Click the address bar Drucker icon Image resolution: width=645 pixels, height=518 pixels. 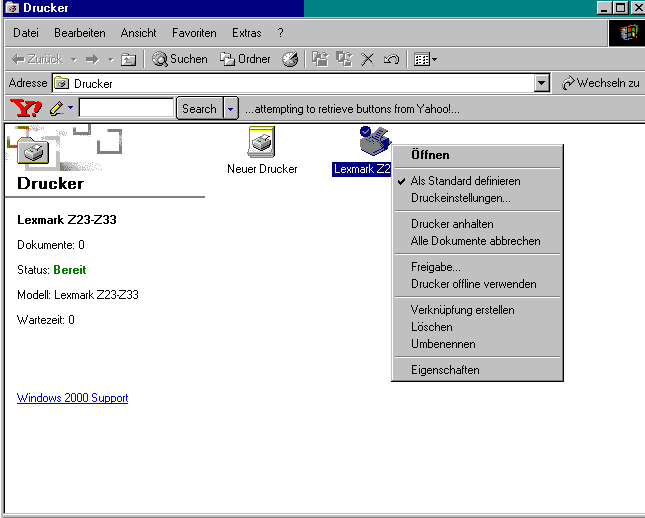point(62,83)
